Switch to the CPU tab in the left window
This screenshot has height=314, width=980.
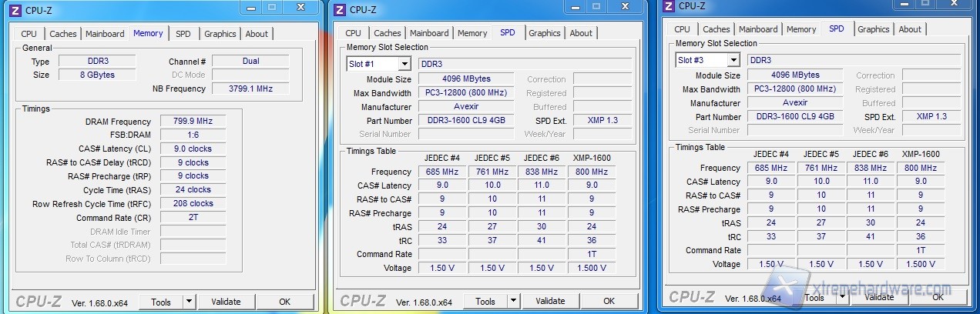tap(29, 34)
